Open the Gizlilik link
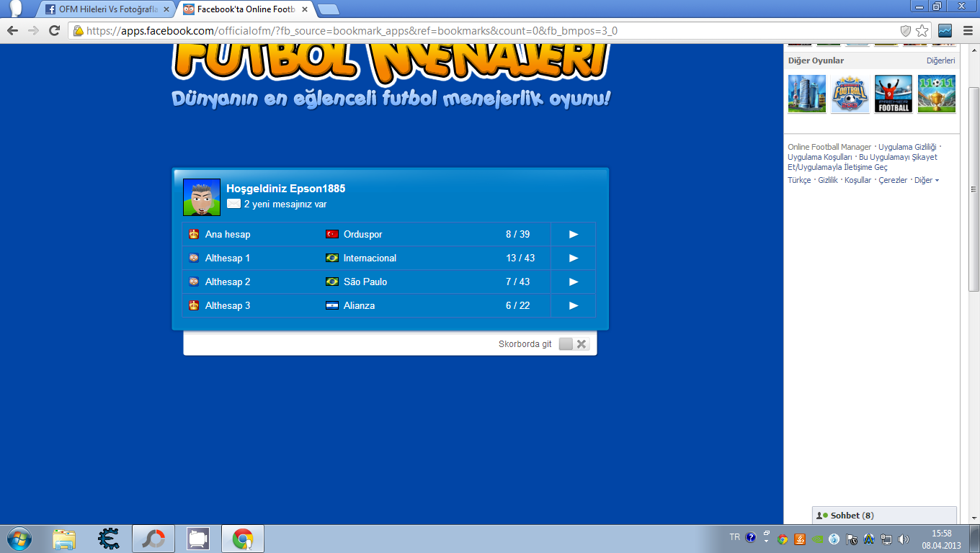This screenshot has height=553, width=980. (x=828, y=180)
